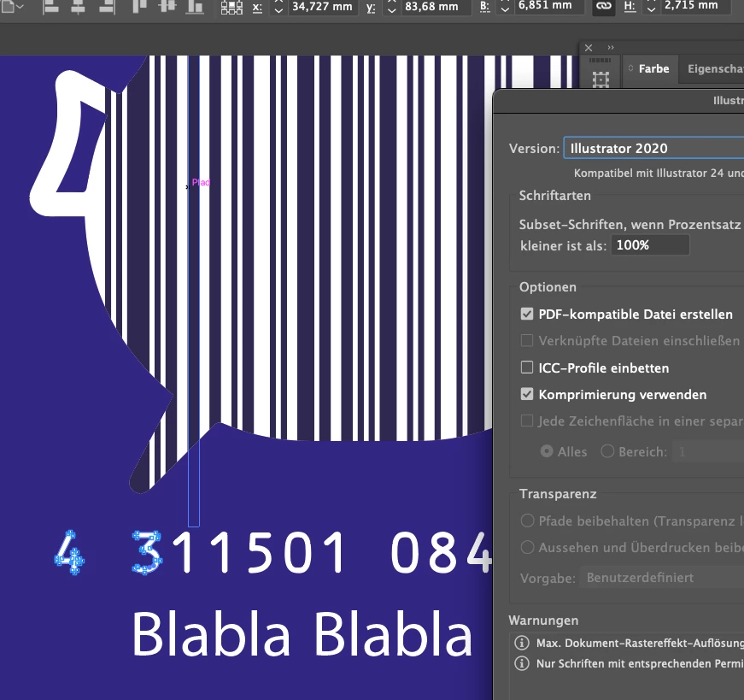Click the Blabla Blabla text on canvas
This screenshot has height=700, width=744.
coord(302,633)
